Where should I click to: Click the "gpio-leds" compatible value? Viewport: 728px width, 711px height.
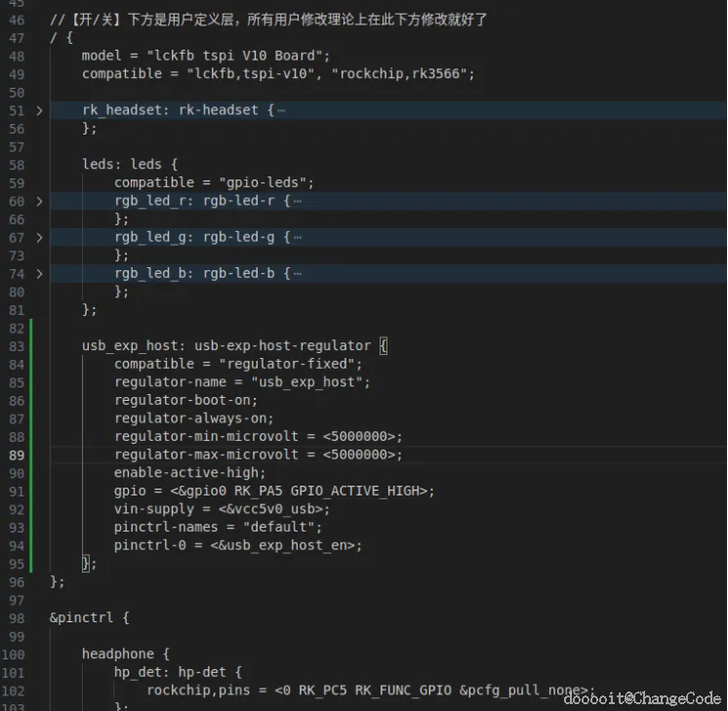tap(263, 182)
